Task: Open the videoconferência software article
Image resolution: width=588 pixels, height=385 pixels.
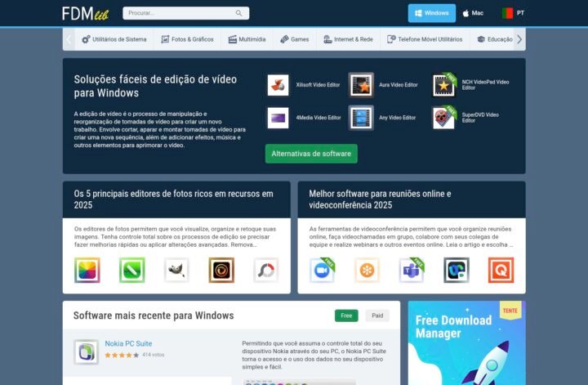Action: (x=381, y=199)
